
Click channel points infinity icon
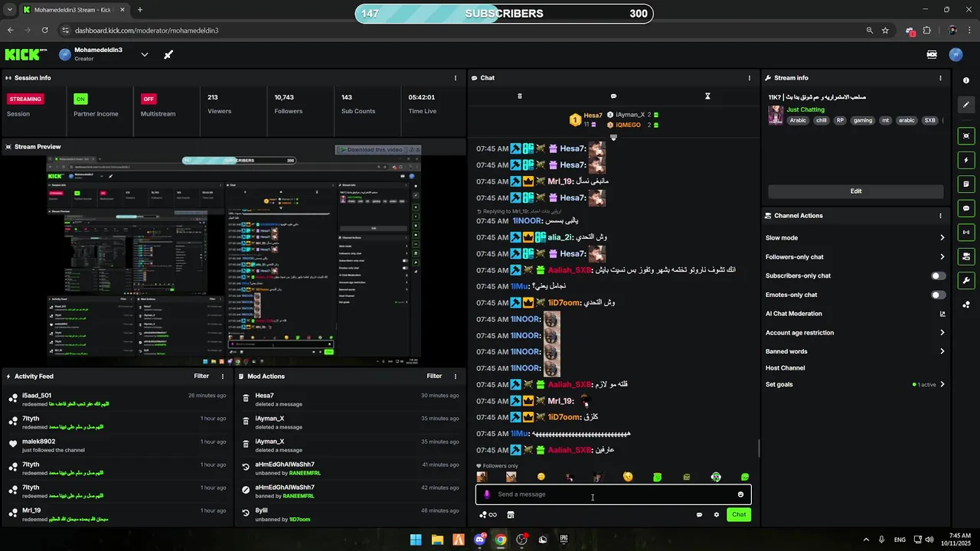pos(488,515)
